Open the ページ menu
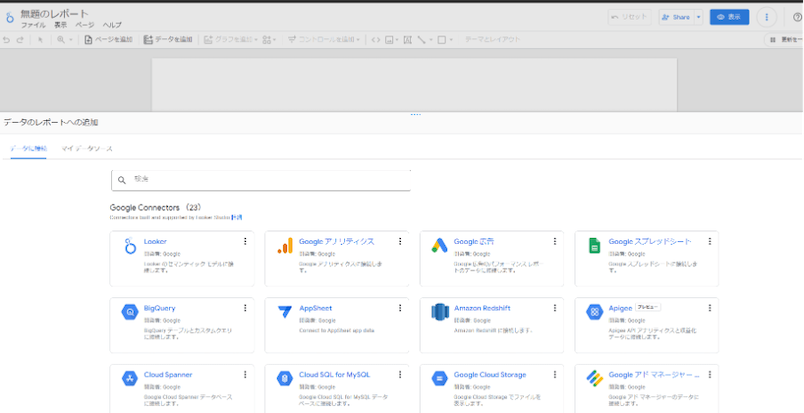 (85, 25)
